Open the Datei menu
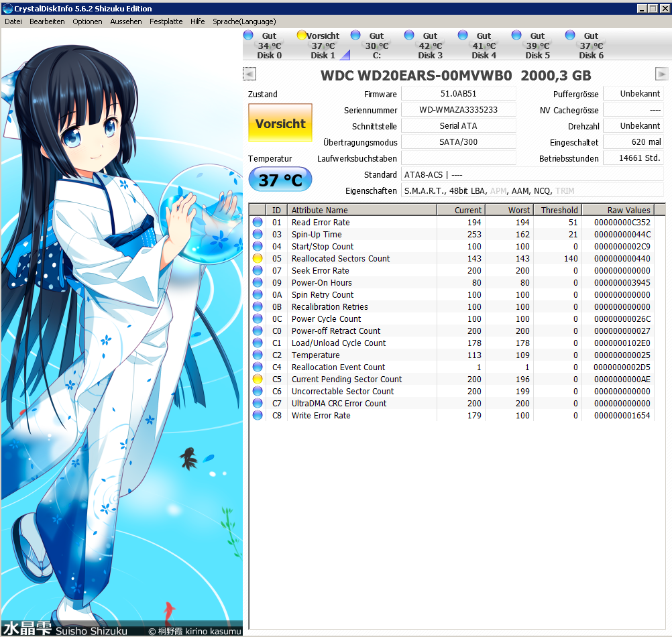Image resolution: width=672 pixels, height=637 pixels. [x=13, y=21]
